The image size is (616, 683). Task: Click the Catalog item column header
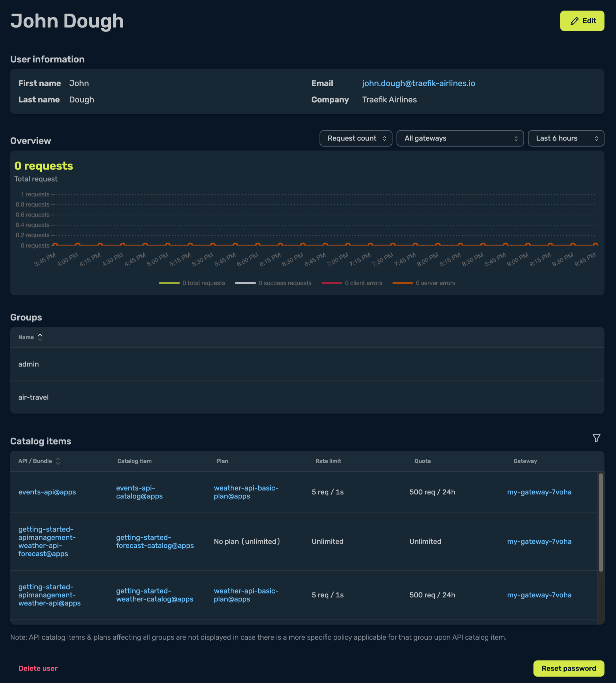134,461
